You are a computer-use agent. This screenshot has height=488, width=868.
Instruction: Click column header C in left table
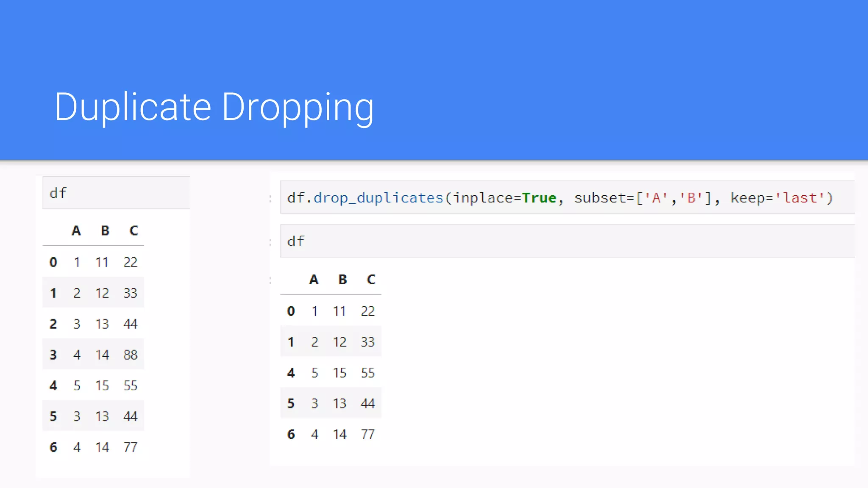click(134, 230)
